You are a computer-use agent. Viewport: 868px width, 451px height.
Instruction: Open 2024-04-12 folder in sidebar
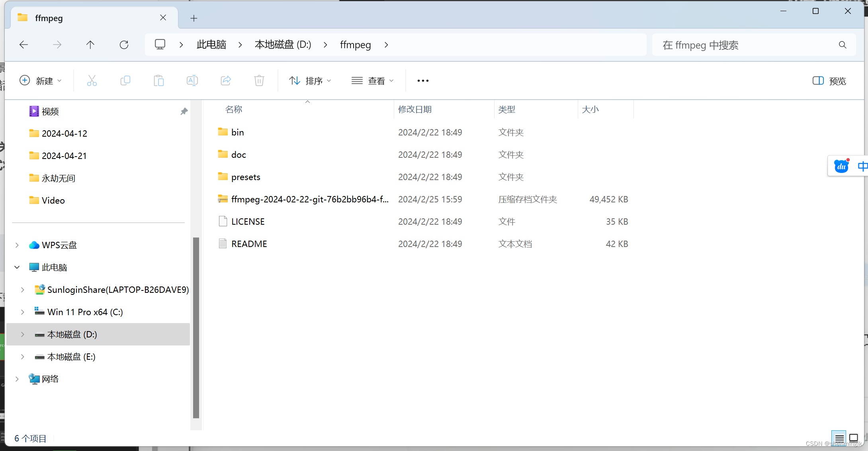coord(65,133)
